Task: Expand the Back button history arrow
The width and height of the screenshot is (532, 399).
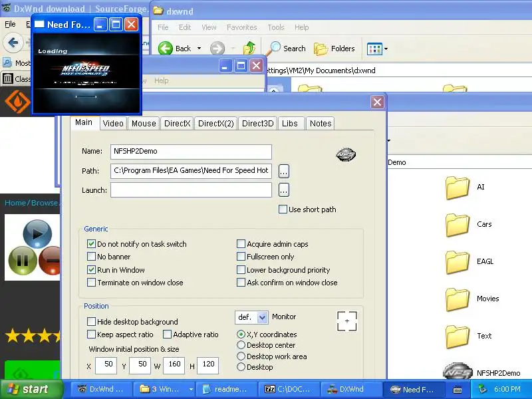Action: (199, 49)
